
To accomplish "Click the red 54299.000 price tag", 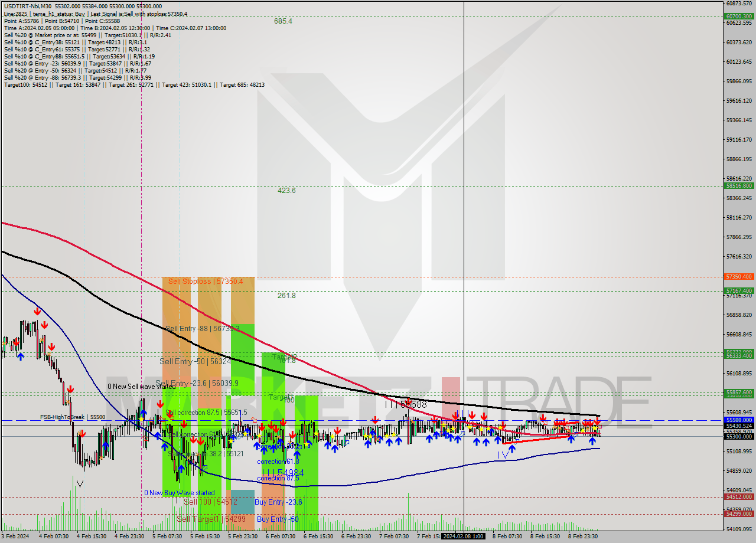I will (x=739, y=513).
